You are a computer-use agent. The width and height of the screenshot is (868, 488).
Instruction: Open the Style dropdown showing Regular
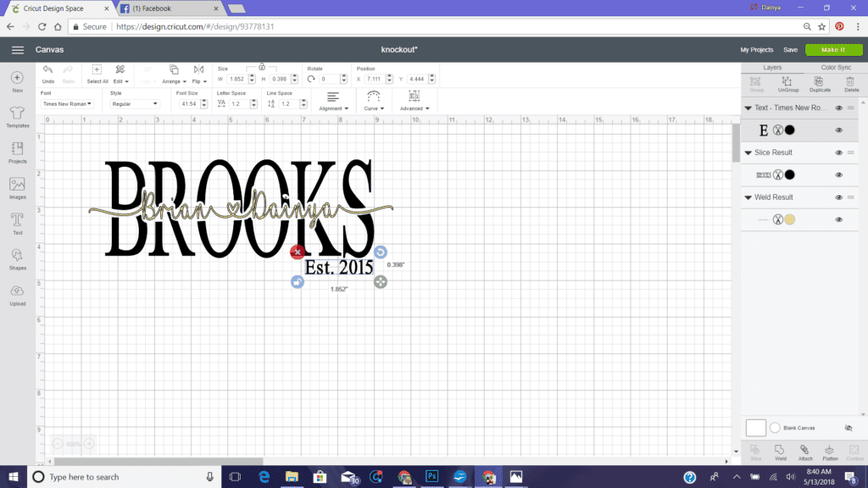tap(135, 104)
